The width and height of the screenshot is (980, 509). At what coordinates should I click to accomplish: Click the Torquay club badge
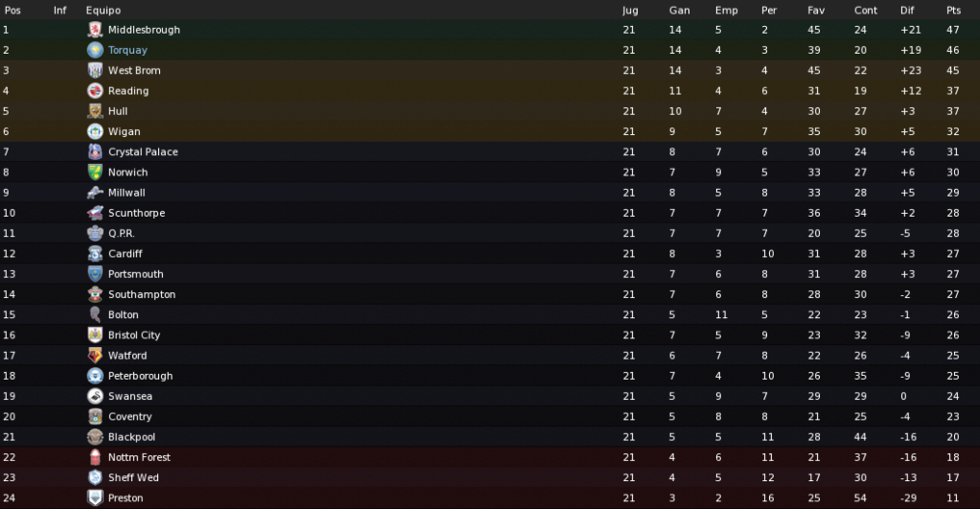tap(95, 50)
